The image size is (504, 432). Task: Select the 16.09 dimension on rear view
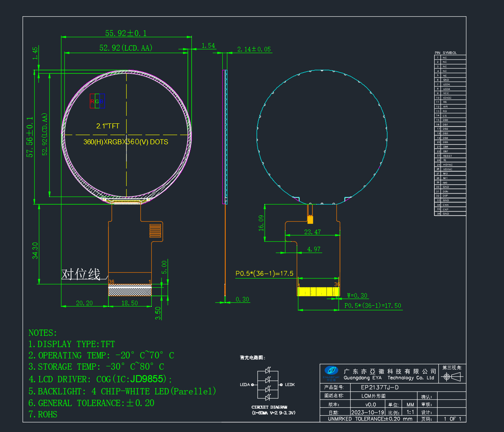pyautogui.click(x=261, y=223)
